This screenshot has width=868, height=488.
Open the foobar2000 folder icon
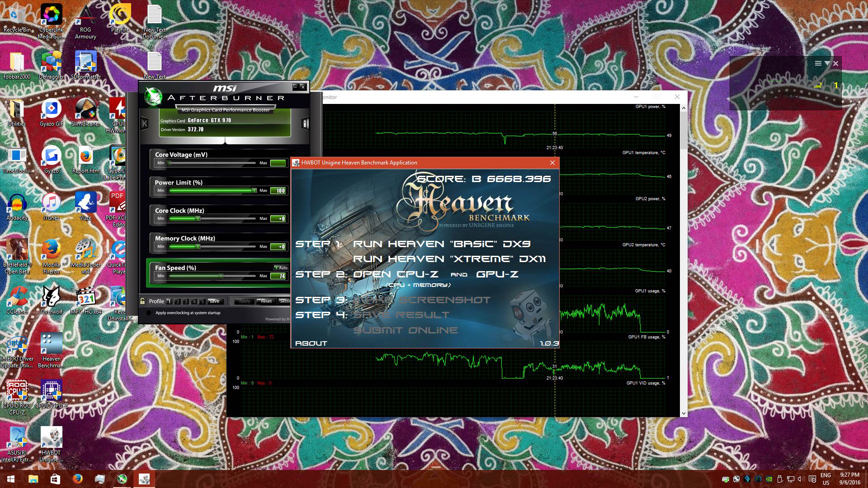tap(17, 66)
